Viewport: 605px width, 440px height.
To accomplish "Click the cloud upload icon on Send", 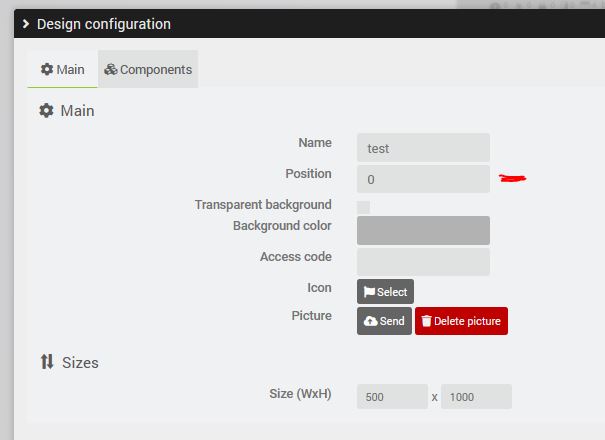I will click(x=370, y=321).
